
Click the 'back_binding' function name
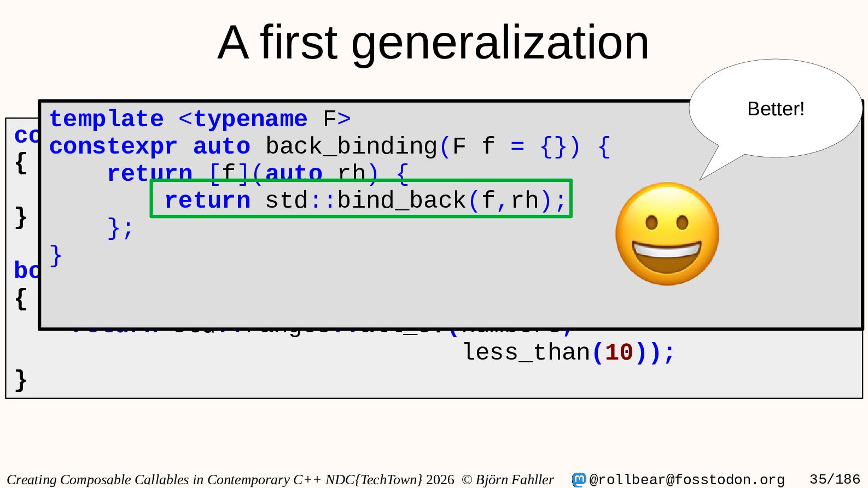[352, 146]
